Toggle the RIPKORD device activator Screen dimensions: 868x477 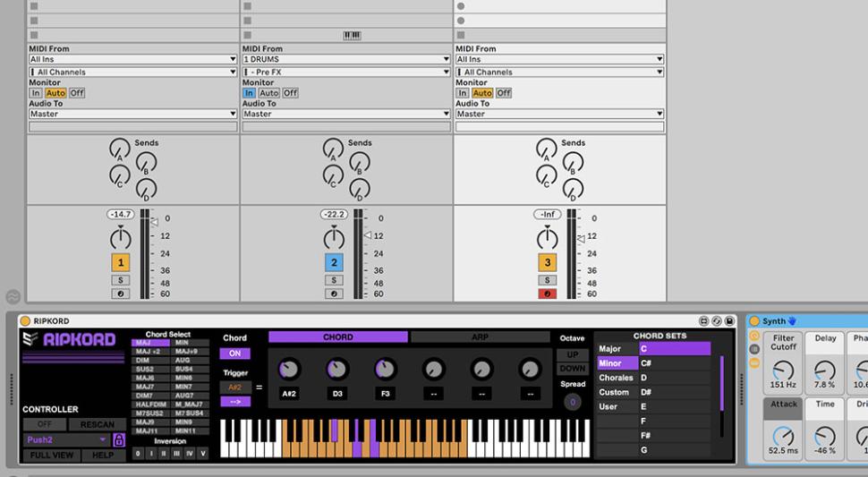click(x=25, y=321)
